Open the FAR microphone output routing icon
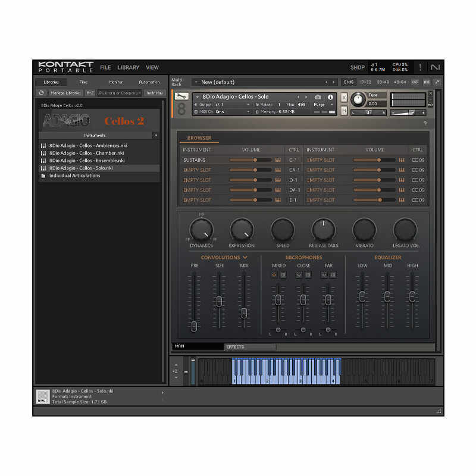 click(x=333, y=275)
